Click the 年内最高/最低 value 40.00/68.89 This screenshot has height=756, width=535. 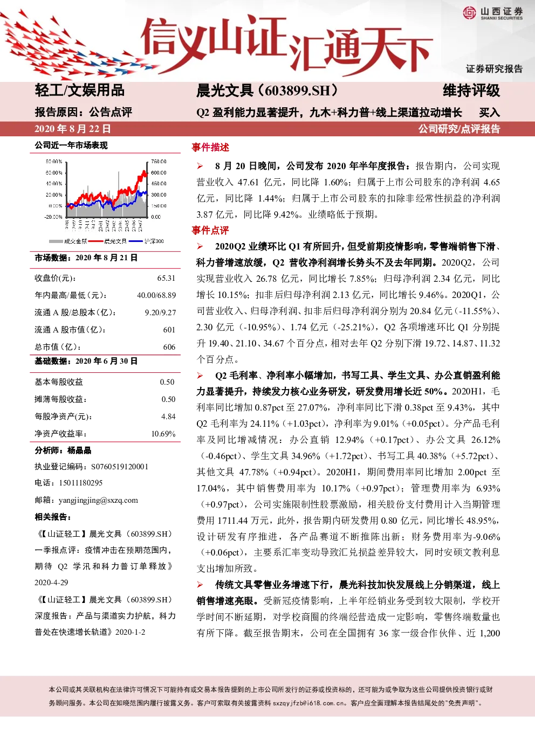pyautogui.click(x=156, y=295)
